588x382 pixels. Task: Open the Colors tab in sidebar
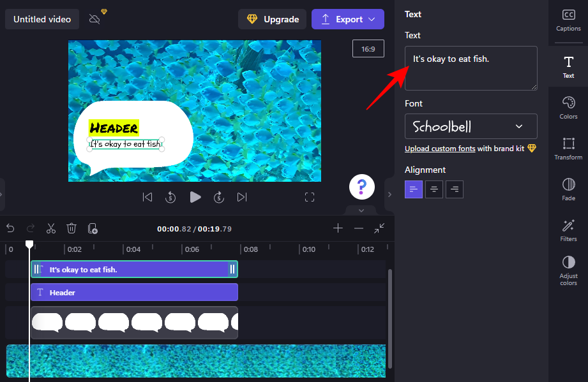(568, 107)
